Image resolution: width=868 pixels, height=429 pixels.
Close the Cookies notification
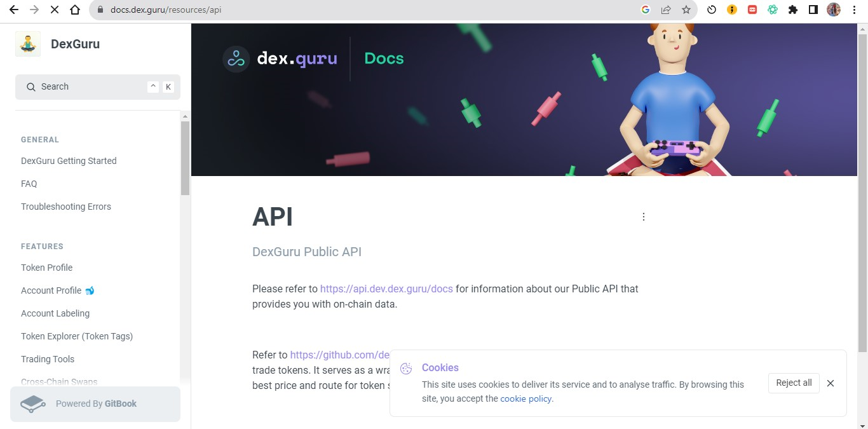coord(831,383)
